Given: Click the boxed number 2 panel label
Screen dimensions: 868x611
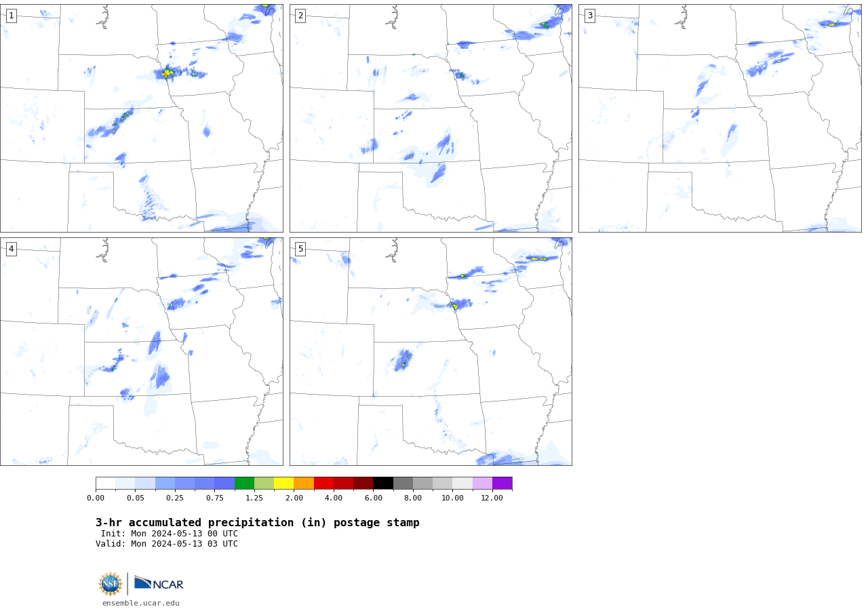Looking at the screenshot, I should 300,16.
